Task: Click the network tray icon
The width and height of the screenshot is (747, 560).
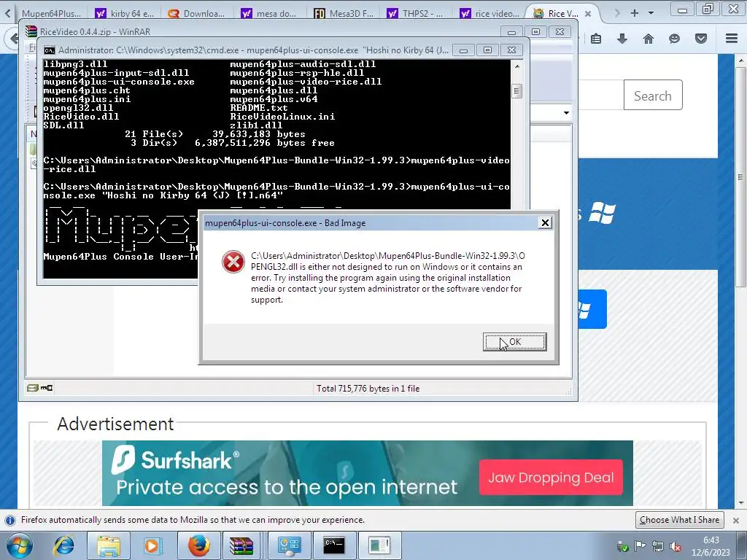Action: click(658, 546)
